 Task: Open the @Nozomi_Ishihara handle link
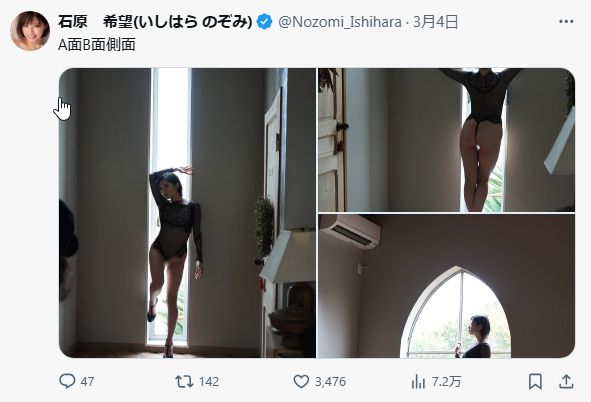click(x=340, y=22)
